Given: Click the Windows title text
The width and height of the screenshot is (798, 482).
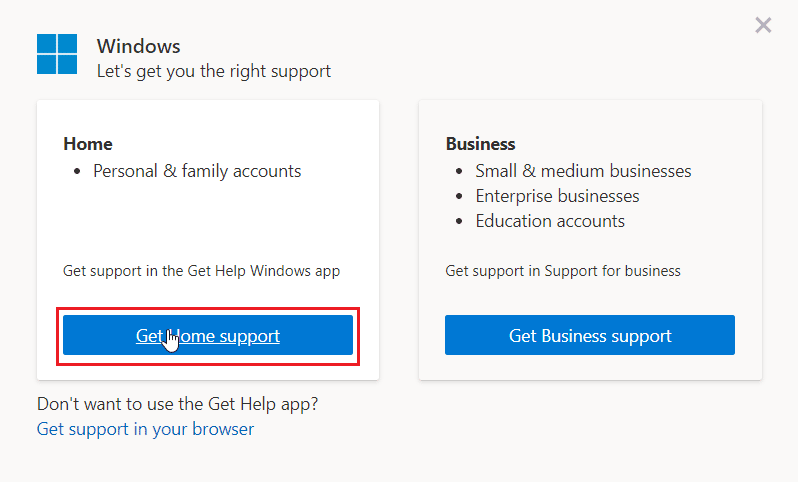Looking at the screenshot, I should click(138, 46).
